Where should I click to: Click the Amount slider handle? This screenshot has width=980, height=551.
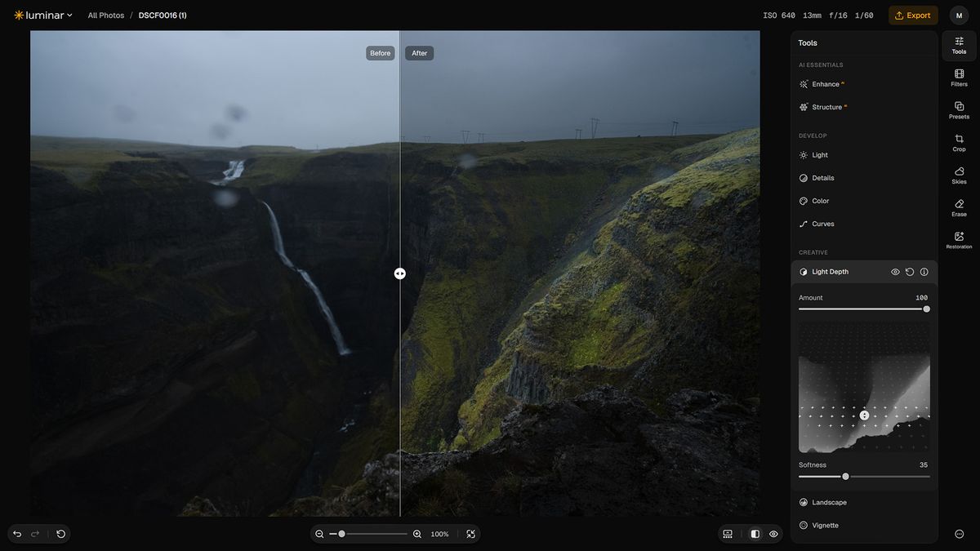click(x=926, y=309)
